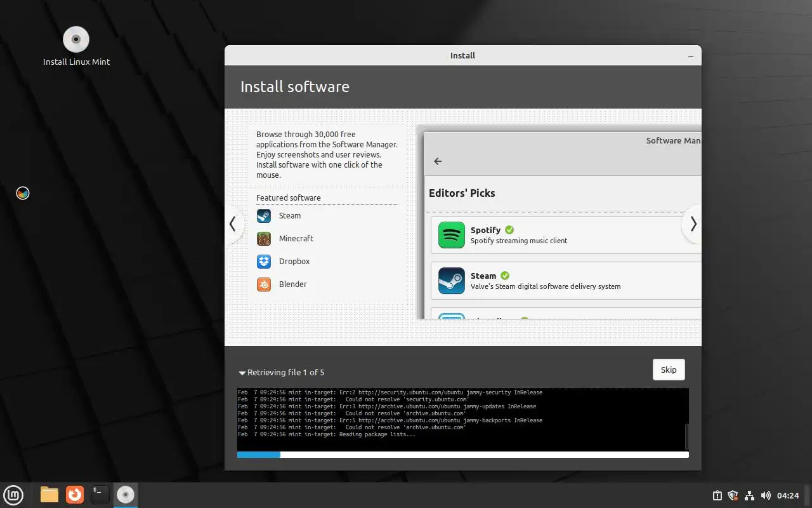812x508 pixels.
Task: Open the Files folder in the taskbar
Action: point(49,494)
